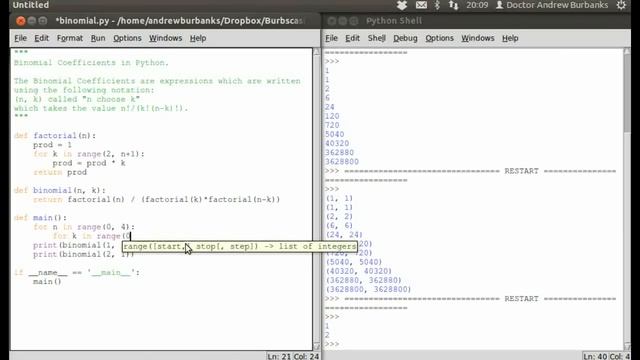This screenshot has width=640, height=360.
Task: Open Python Shell's Windows menu
Action: 478,38
